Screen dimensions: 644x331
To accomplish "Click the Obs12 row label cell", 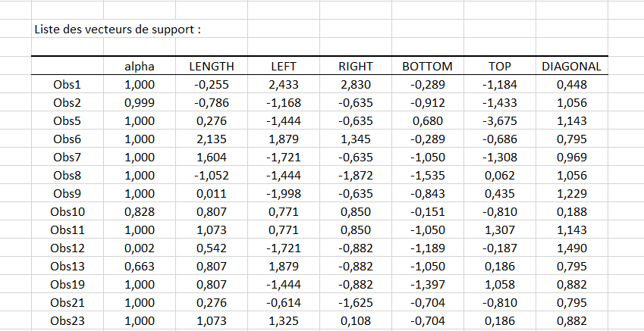I will tap(68, 248).
